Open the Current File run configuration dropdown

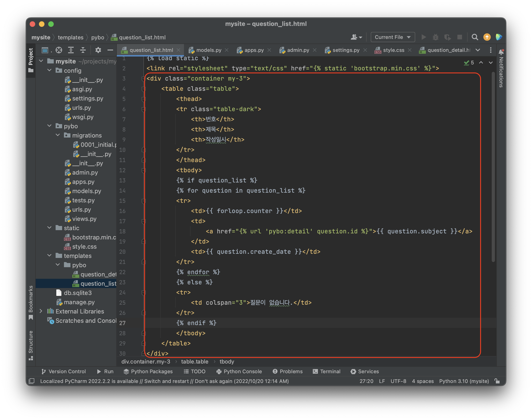tap(393, 37)
